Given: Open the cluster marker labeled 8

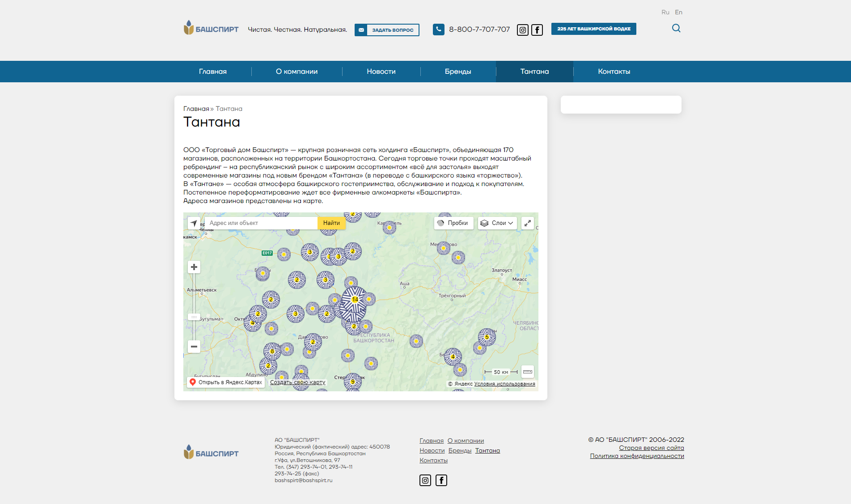Looking at the screenshot, I should pos(272,352).
